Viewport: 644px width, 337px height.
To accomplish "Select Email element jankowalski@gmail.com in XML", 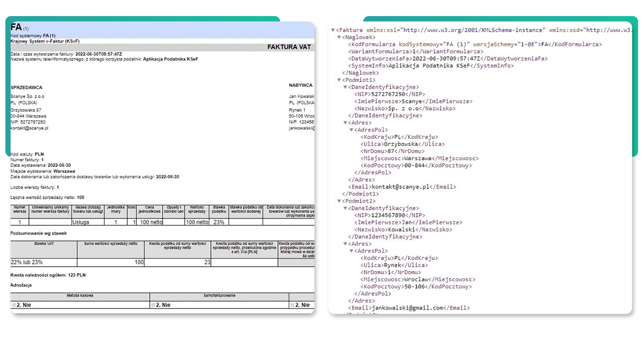I will tap(409, 308).
